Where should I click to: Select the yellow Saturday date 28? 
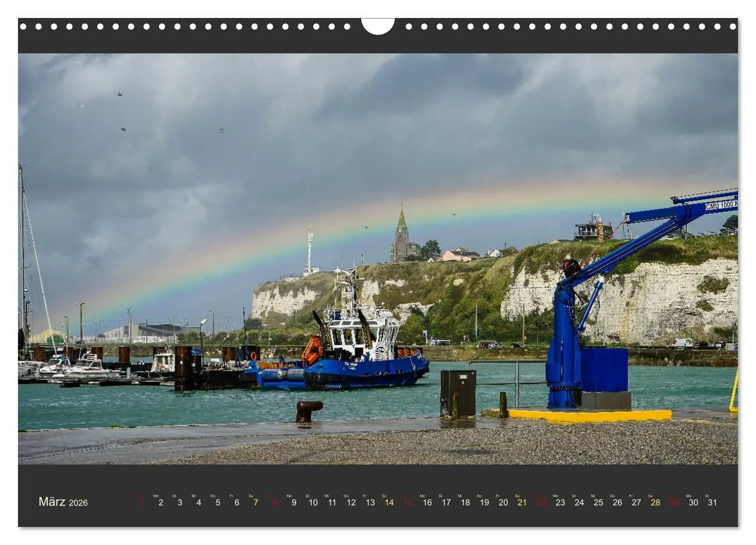click(655, 502)
